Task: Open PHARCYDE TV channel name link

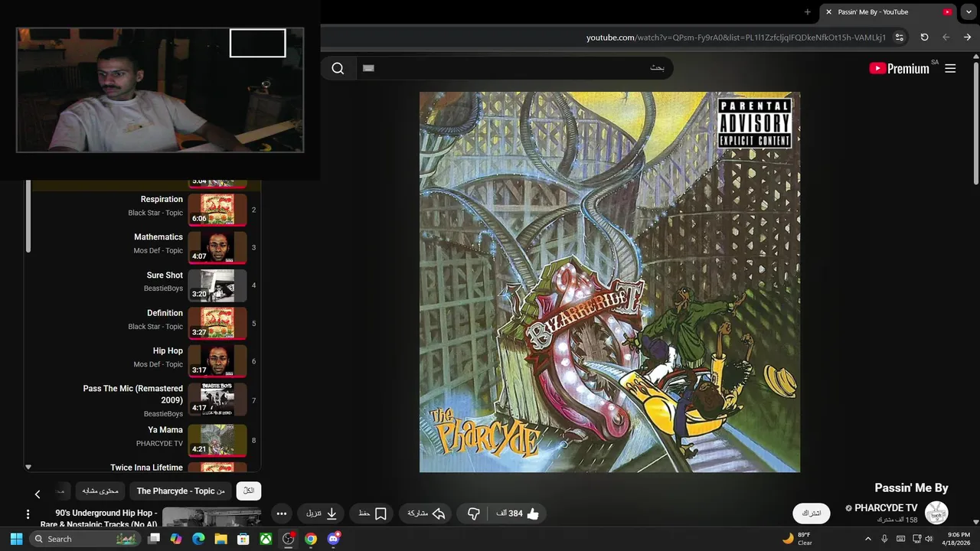Action: (886, 508)
